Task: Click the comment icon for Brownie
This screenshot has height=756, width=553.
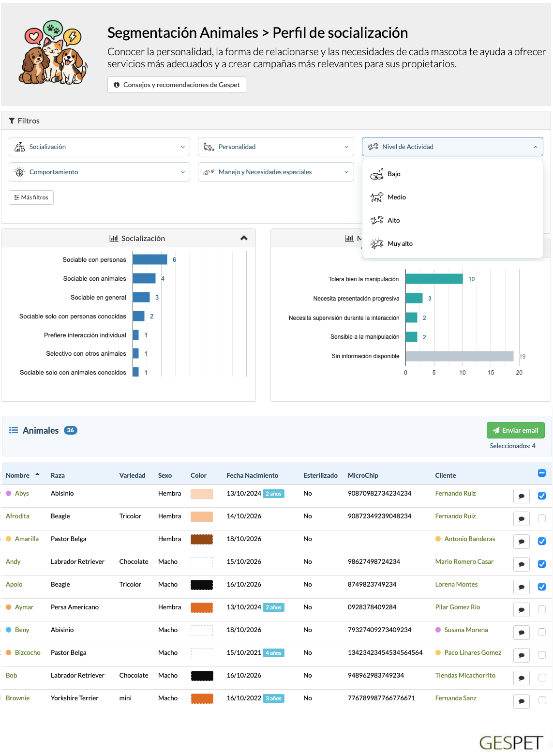Action: coord(522,701)
